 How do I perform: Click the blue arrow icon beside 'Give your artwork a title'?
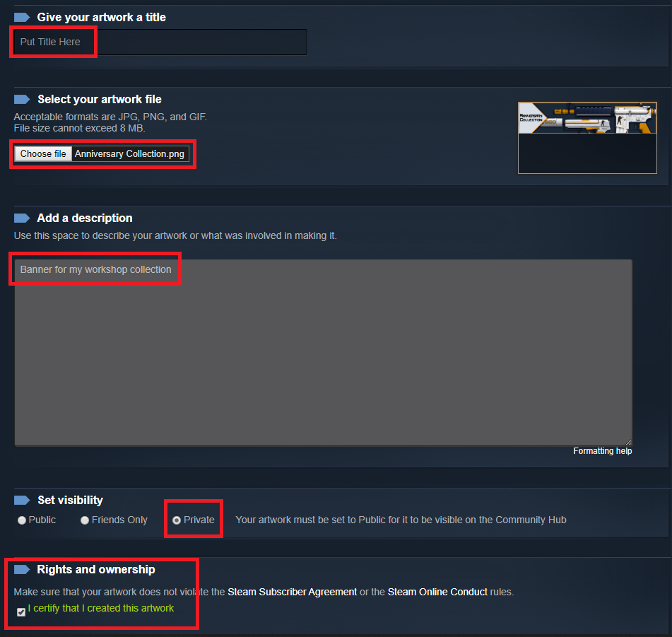tap(22, 17)
